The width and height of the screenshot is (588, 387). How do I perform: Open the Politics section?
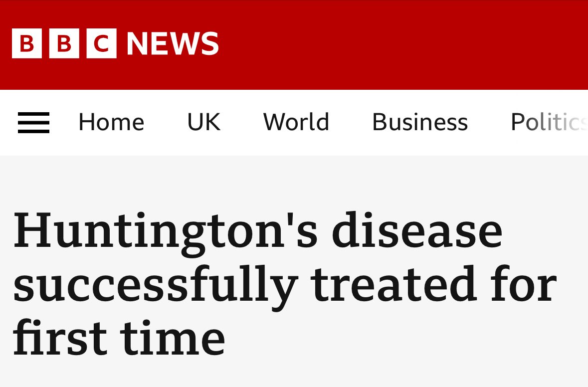548,122
